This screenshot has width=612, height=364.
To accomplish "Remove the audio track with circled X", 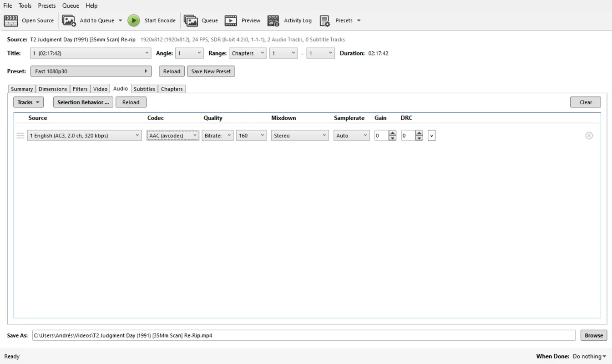I will click(x=589, y=136).
